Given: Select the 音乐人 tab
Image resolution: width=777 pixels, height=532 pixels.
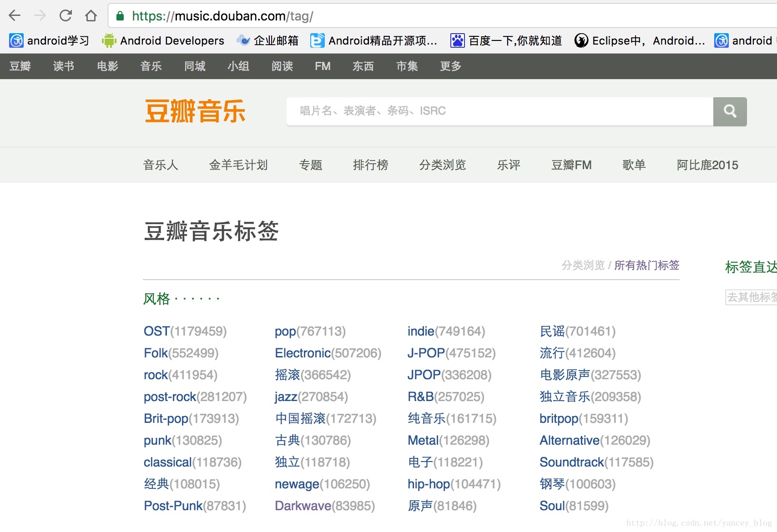Looking at the screenshot, I should 161,165.
